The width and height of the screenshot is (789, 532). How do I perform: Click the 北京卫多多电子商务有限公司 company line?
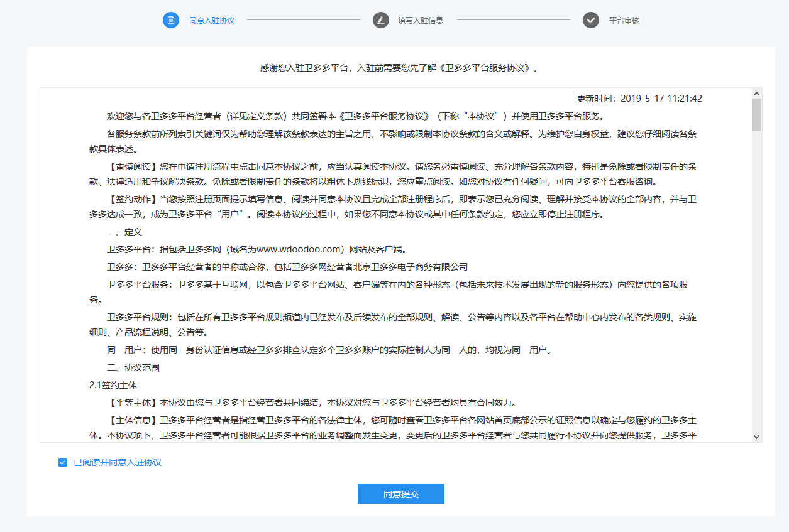pyautogui.click(x=288, y=267)
